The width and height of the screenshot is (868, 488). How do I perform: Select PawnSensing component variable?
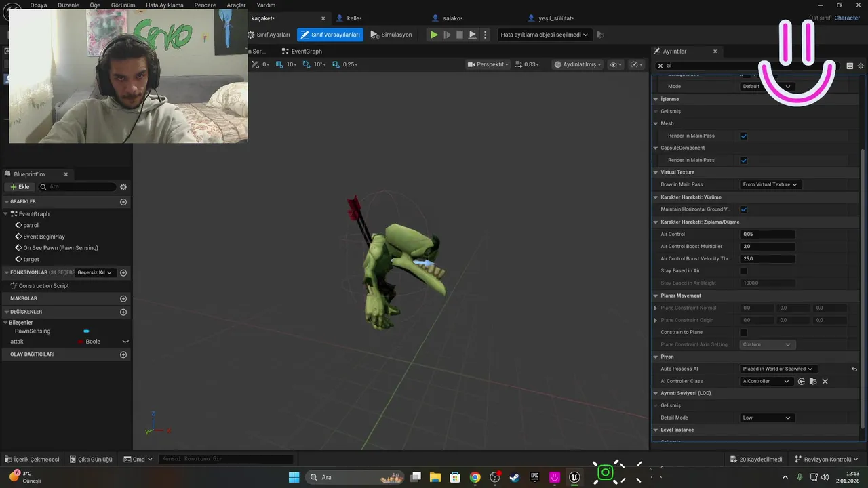(x=33, y=331)
